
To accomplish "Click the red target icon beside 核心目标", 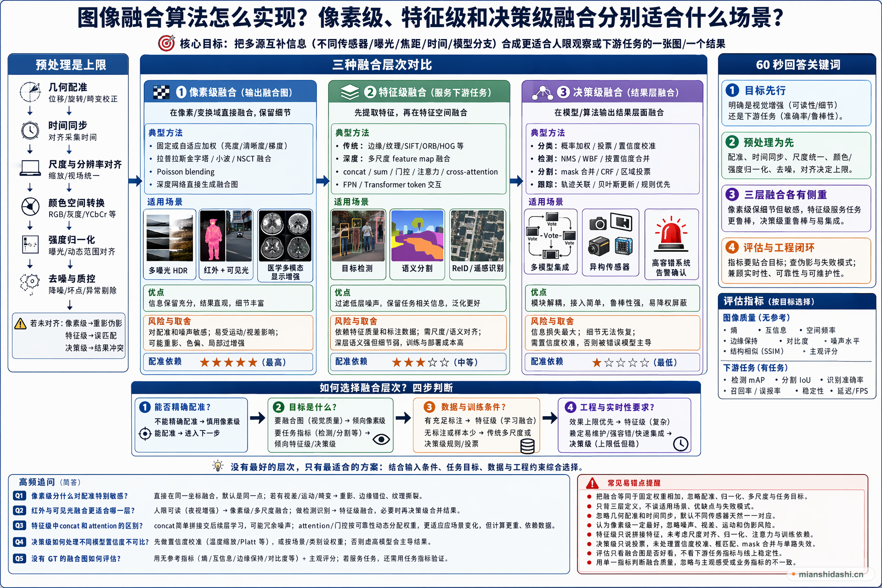I will click(166, 43).
